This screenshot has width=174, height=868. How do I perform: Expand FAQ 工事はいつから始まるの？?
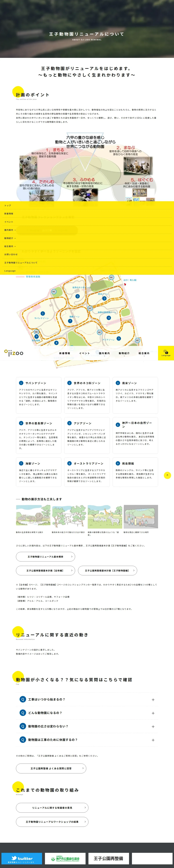(x=87, y=699)
